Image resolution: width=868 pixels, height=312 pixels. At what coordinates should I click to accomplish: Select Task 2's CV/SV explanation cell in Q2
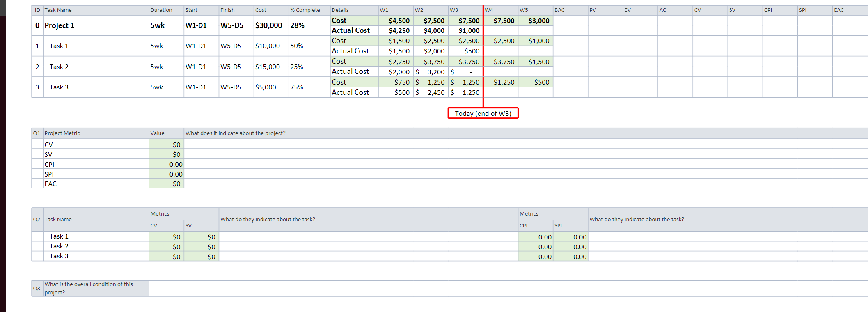pyautogui.click(x=369, y=247)
